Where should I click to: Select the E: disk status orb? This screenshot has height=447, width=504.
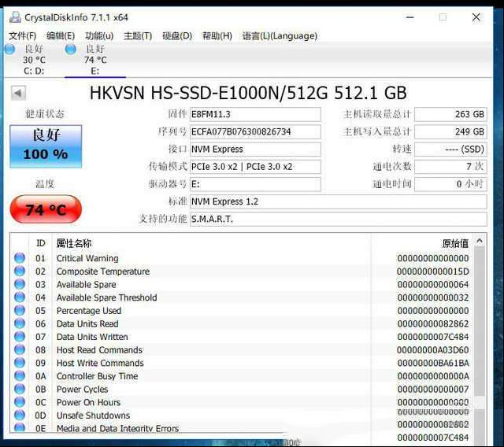tap(70, 49)
